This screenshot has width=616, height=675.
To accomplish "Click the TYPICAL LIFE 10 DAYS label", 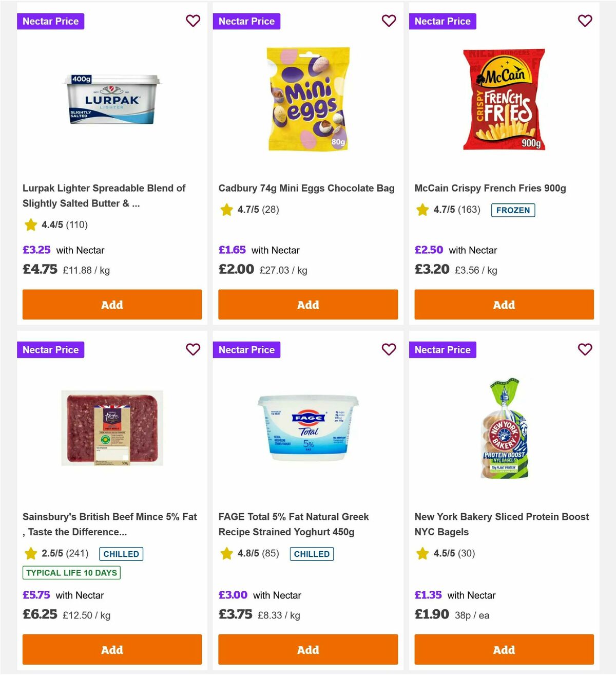I will click(71, 573).
